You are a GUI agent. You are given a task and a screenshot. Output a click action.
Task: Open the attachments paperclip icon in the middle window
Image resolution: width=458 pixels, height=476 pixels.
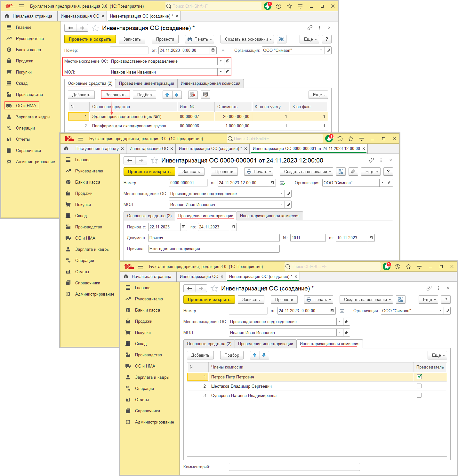click(x=353, y=171)
